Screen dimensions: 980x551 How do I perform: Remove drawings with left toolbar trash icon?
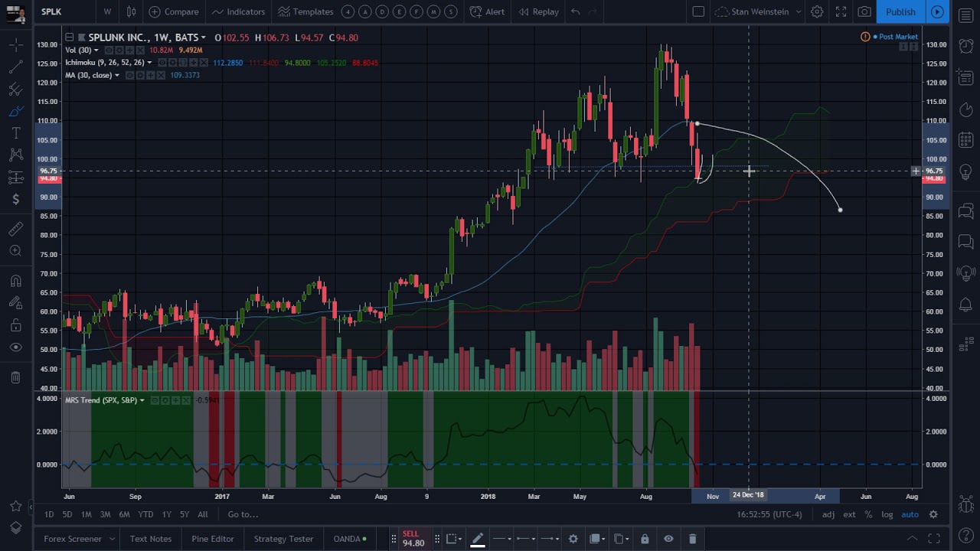pyautogui.click(x=15, y=377)
